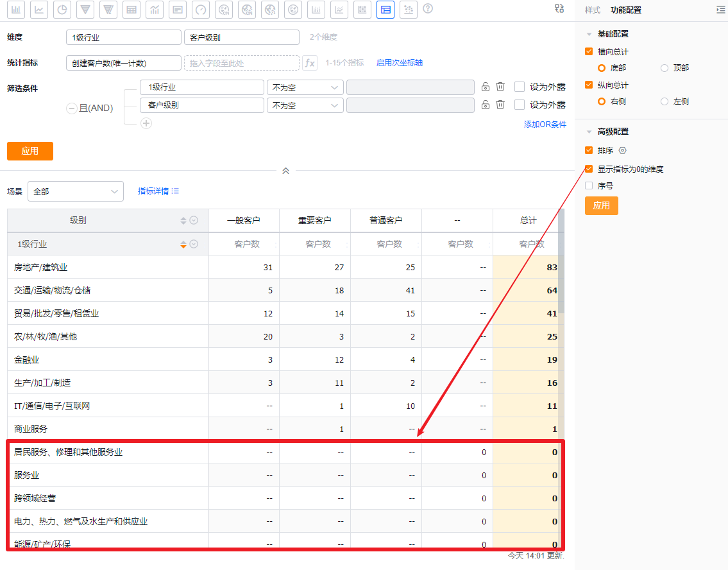Open the 不为空 dropdown in the 1级行业 filter row

(305, 87)
